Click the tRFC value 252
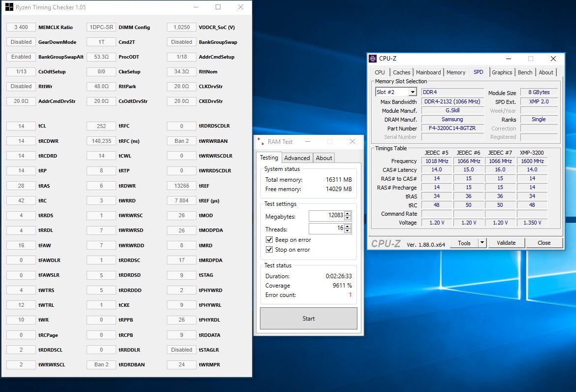This screenshot has width=576, height=392. click(x=101, y=126)
